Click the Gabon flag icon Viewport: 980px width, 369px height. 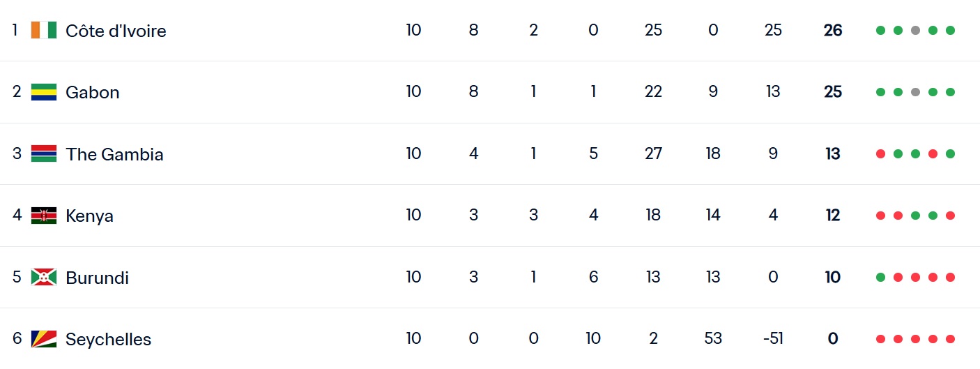pyautogui.click(x=44, y=92)
